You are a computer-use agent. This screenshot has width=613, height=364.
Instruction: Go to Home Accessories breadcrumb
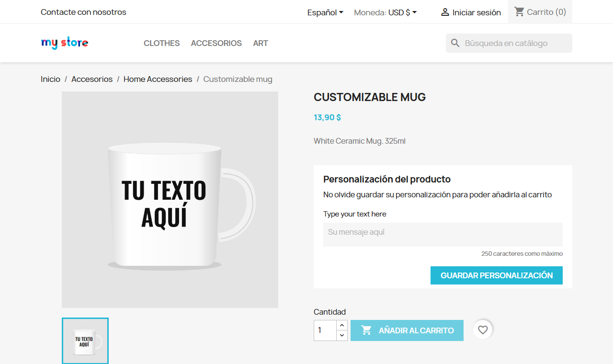pyautogui.click(x=158, y=79)
